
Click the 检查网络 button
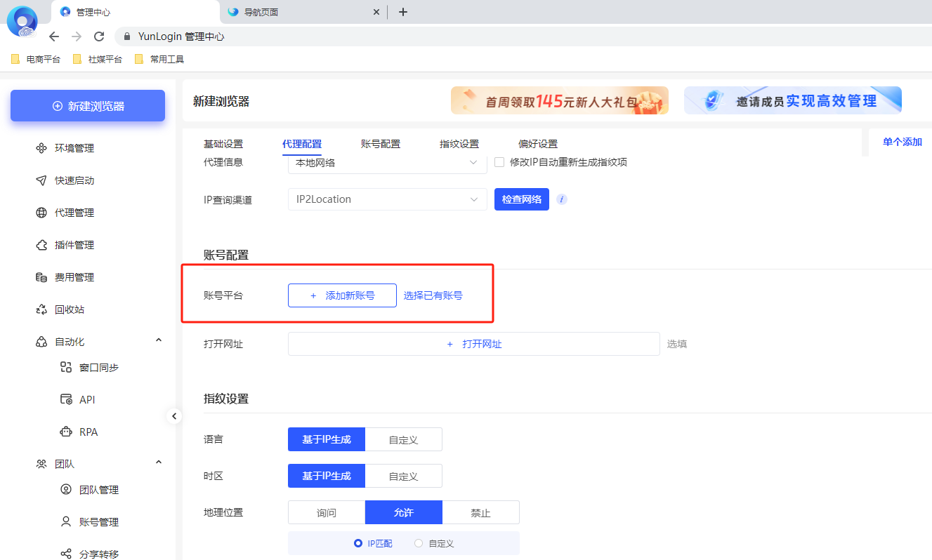(521, 199)
